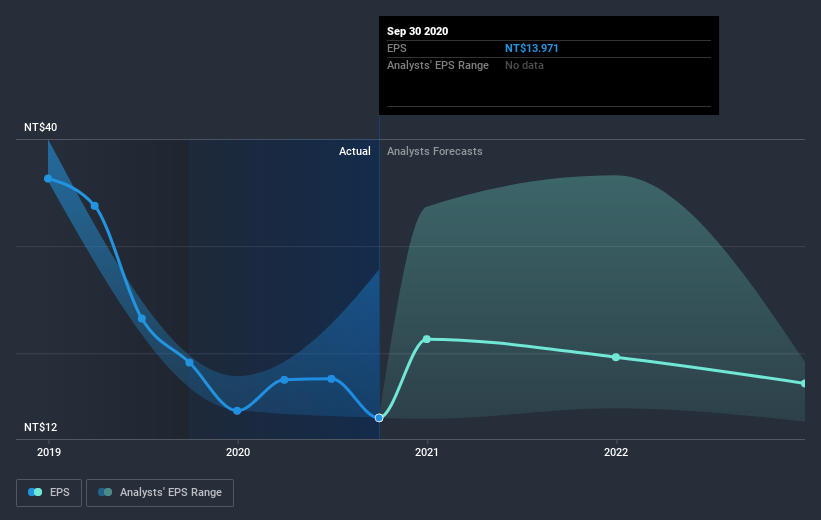Click the No data value in tooltip

pyautogui.click(x=524, y=65)
